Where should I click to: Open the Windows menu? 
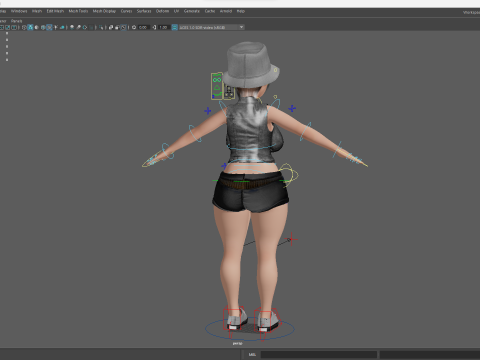19,11
